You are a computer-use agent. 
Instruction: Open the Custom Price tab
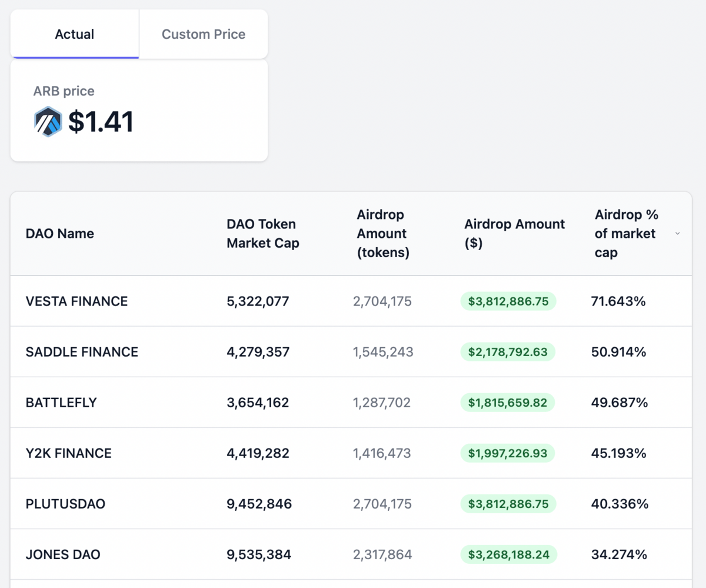click(x=204, y=34)
